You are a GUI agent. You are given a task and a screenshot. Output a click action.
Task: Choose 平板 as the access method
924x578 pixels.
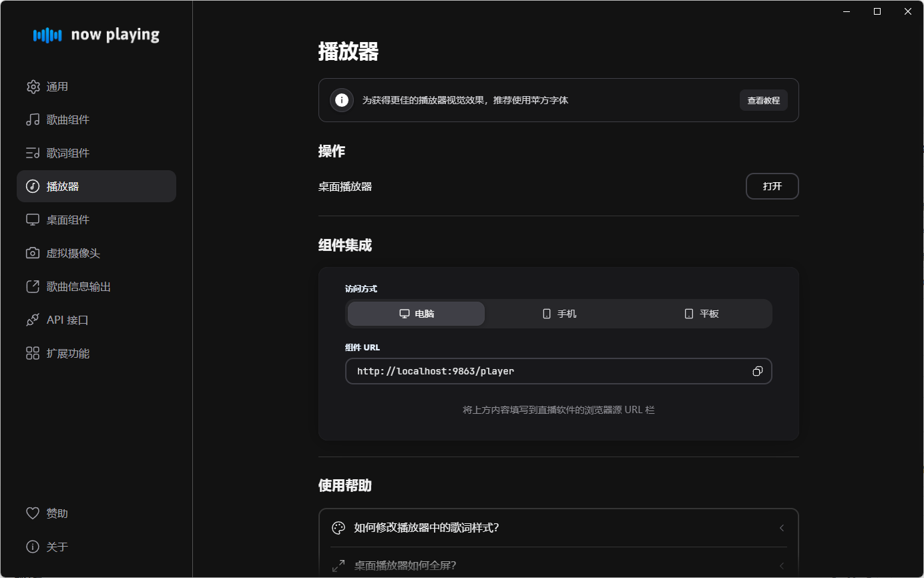pos(701,314)
